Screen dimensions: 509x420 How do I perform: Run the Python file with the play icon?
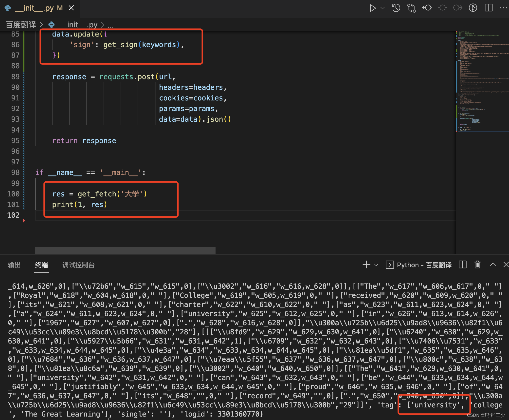point(373,8)
